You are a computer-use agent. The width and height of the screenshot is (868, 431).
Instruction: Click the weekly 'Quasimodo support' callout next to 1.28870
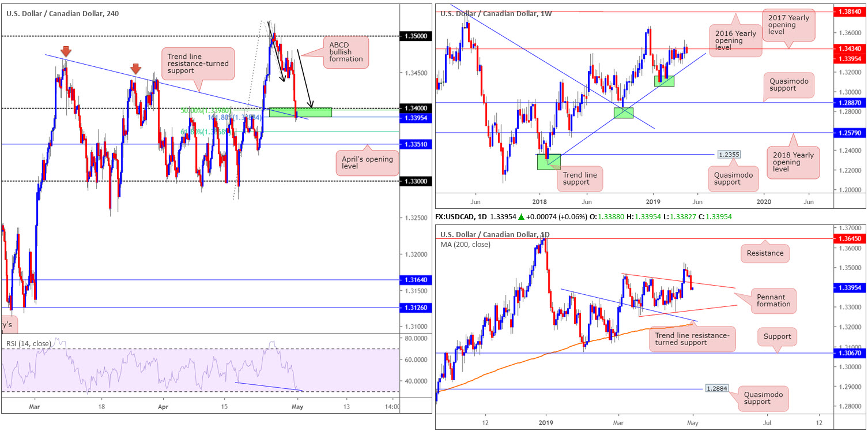click(x=790, y=85)
